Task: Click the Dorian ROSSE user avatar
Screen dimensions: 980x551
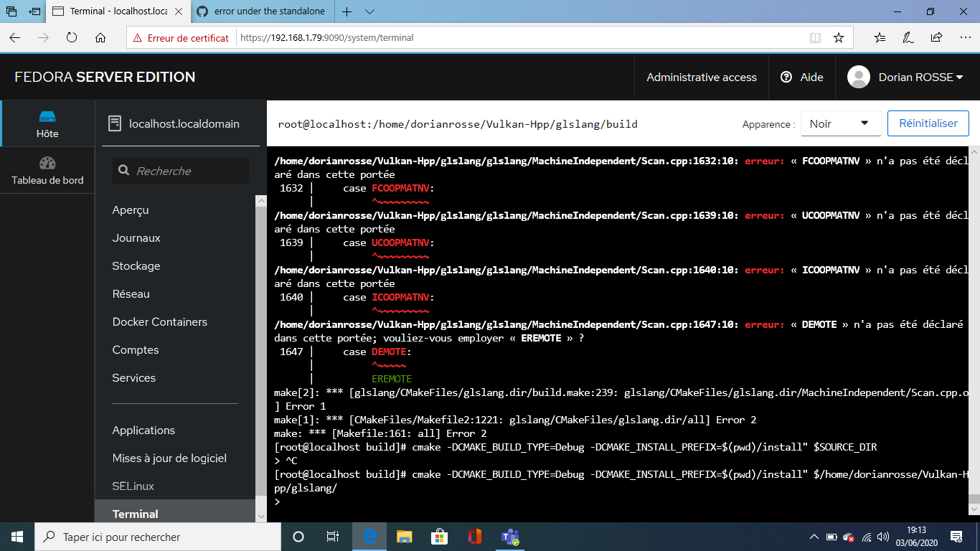Action: tap(858, 77)
